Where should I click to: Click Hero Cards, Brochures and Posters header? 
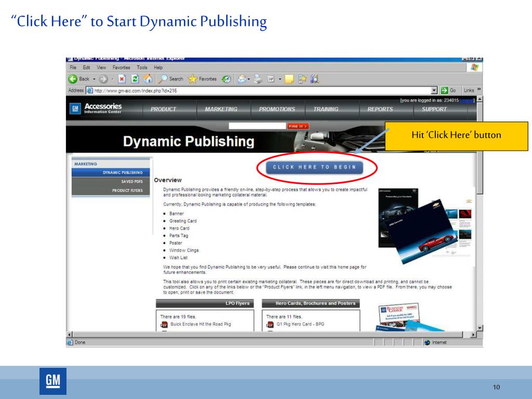311,303
